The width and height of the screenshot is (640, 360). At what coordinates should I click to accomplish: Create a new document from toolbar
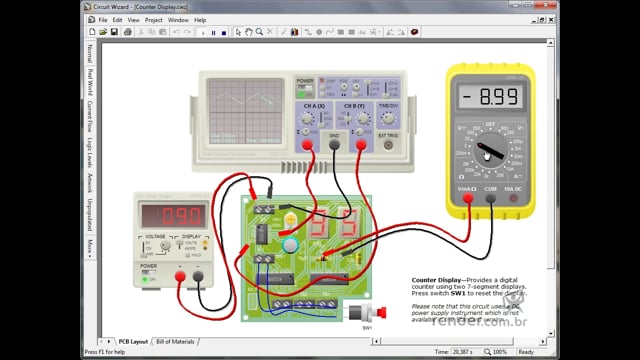pos(92,32)
